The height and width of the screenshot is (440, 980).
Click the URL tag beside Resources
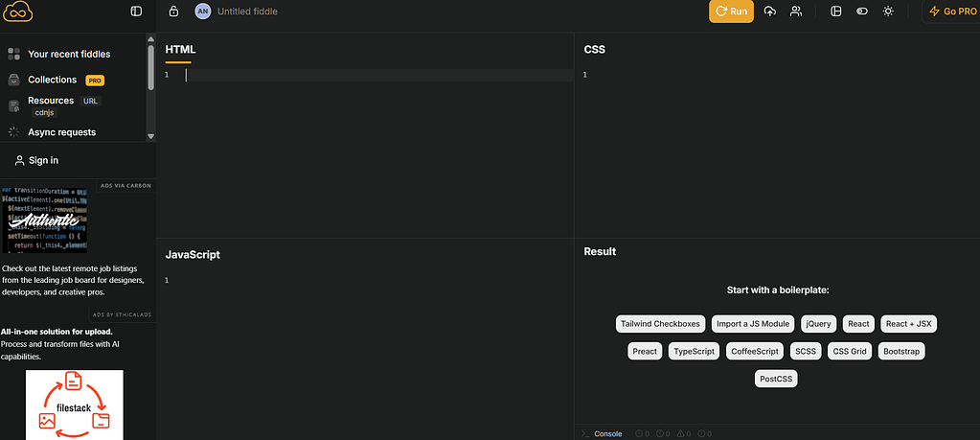pyautogui.click(x=91, y=102)
